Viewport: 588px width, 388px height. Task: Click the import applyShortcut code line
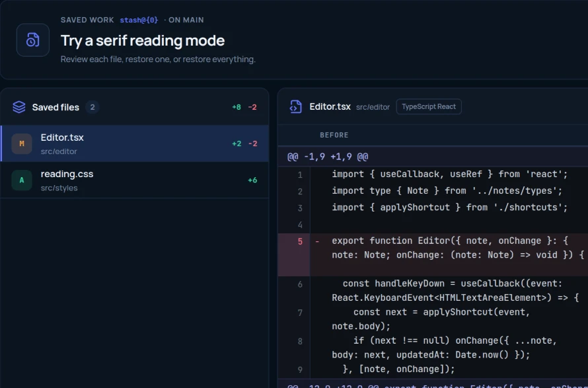pyautogui.click(x=450, y=207)
